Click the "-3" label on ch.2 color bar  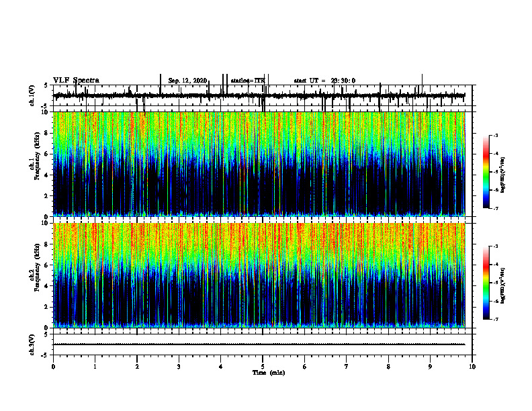coord(496,246)
